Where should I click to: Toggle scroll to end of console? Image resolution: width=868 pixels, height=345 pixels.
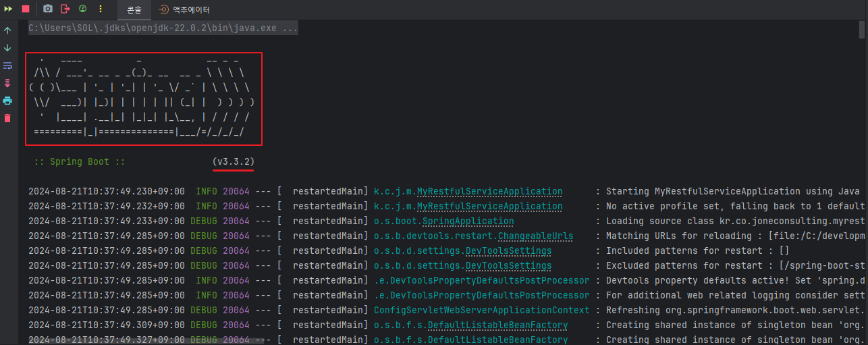7,83
